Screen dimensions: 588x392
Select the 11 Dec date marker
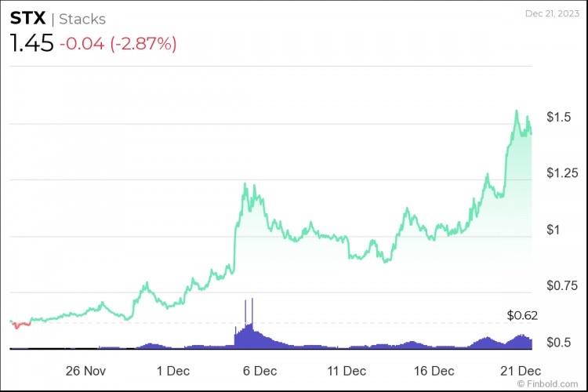pyautogui.click(x=346, y=370)
